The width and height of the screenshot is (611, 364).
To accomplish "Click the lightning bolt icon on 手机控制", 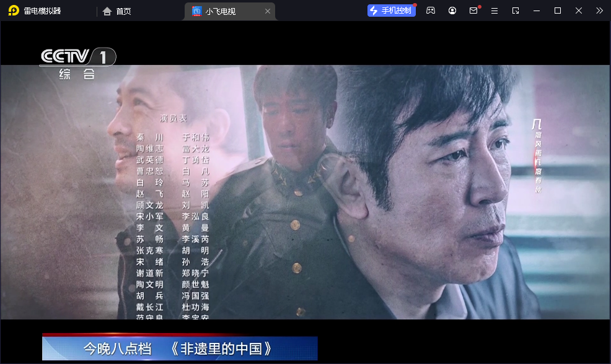I will [375, 11].
